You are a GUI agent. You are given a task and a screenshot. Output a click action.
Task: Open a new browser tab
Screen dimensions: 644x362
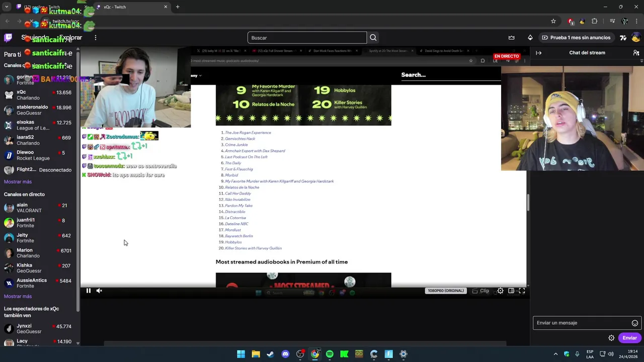[x=178, y=7]
